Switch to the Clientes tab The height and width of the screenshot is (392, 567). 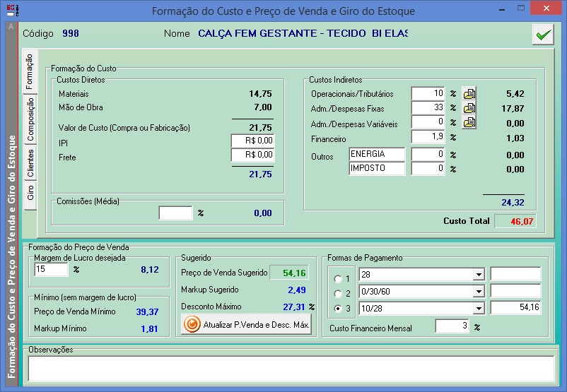click(30, 163)
